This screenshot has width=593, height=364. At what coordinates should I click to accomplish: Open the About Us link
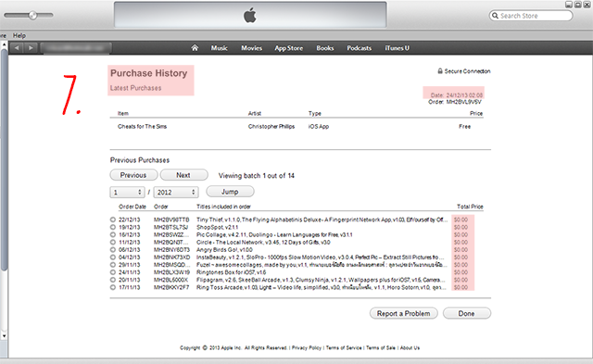(410, 347)
